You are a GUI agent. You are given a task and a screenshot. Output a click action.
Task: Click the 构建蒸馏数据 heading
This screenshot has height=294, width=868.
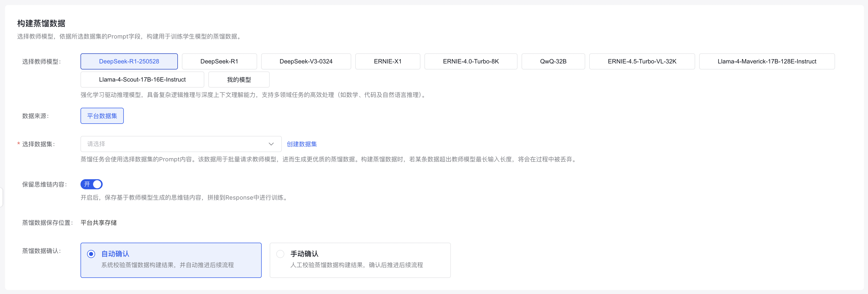[x=41, y=23]
